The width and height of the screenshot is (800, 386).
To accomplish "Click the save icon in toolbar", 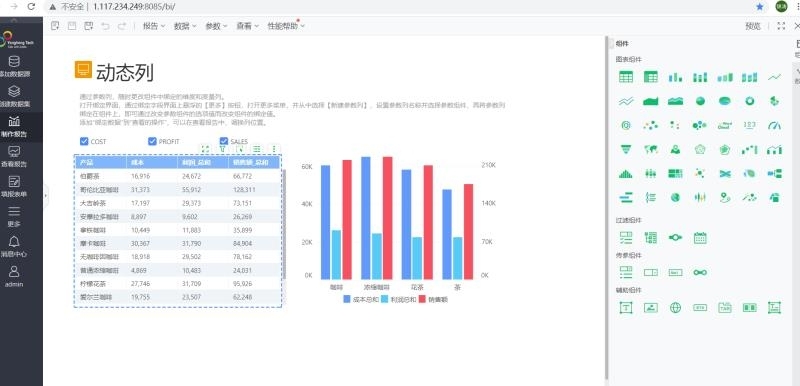I will click(x=72, y=26).
